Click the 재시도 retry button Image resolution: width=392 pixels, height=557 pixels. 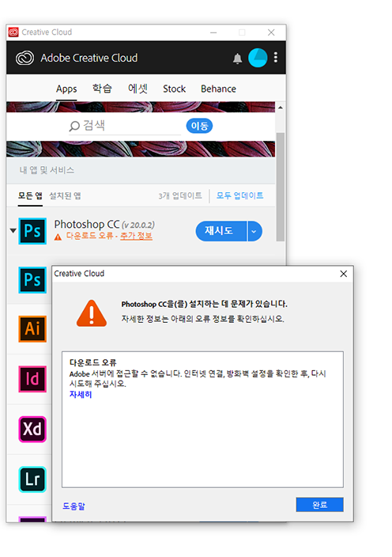pos(221,231)
